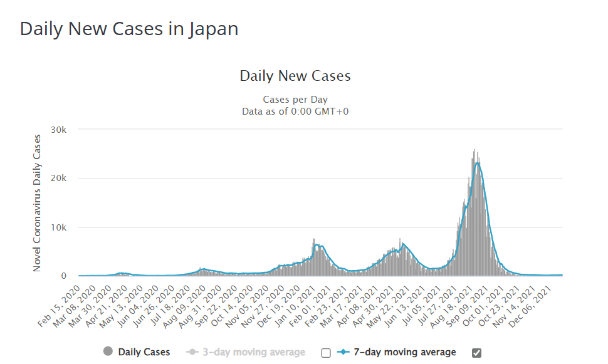Click the gray Daily Cases legend circle

click(x=108, y=352)
